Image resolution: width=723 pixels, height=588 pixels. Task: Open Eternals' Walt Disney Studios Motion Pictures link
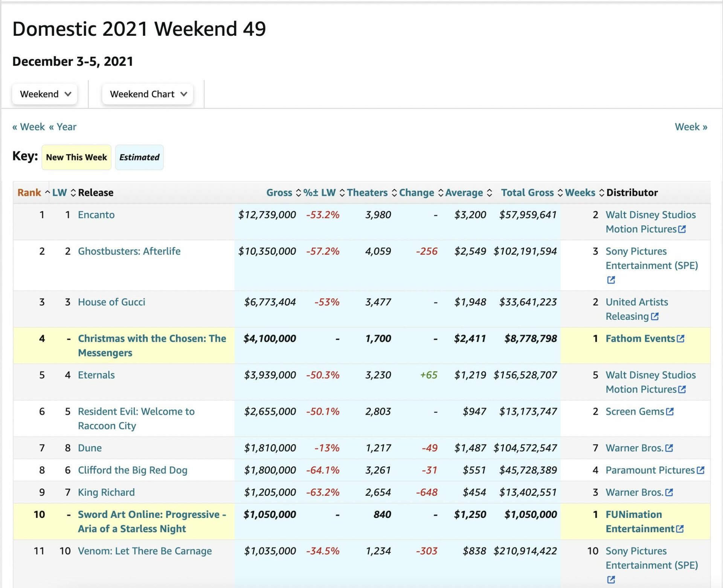tap(650, 382)
